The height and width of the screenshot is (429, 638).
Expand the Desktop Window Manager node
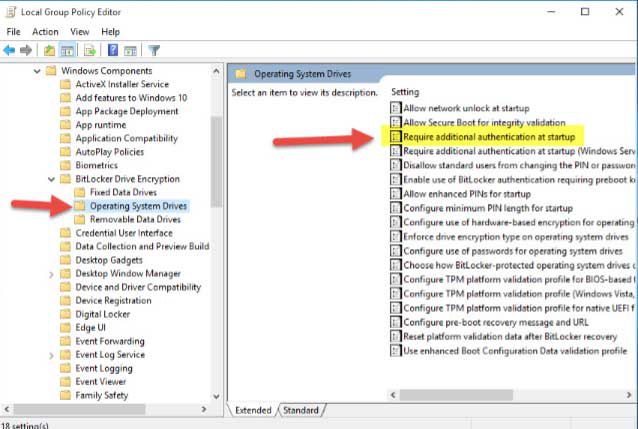click(51, 273)
